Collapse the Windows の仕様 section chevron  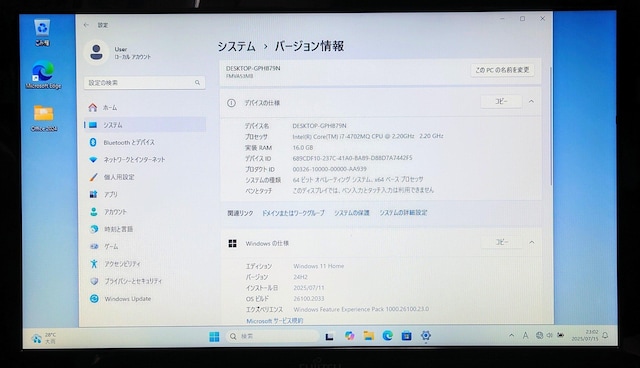point(531,242)
